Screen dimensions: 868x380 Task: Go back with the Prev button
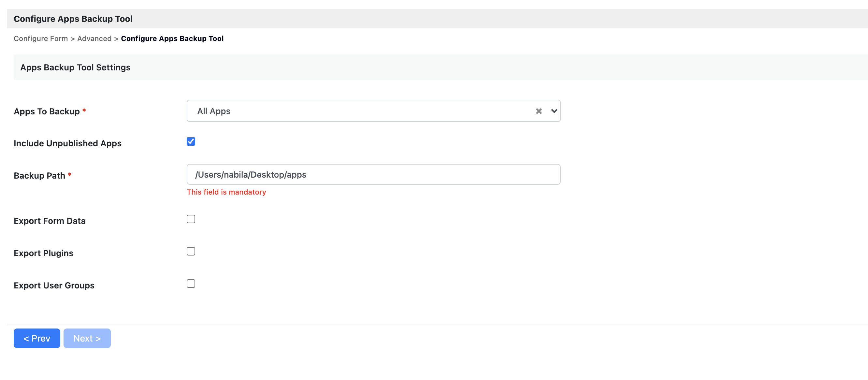click(x=37, y=338)
